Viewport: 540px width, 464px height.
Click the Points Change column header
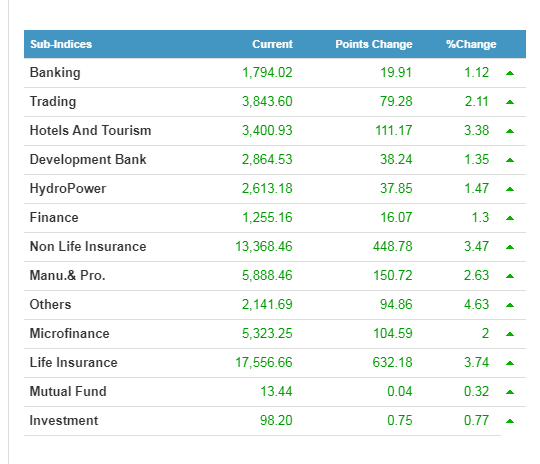(x=374, y=44)
